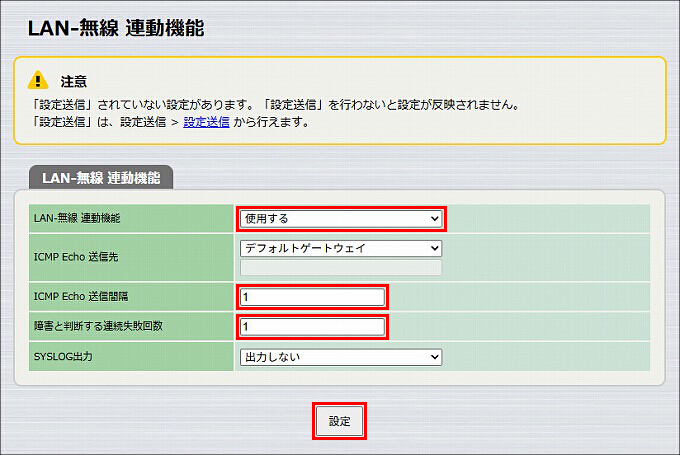The image size is (680, 455).
Task: Click the SYSLOG出力 row label
Action: click(x=63, y=357)
